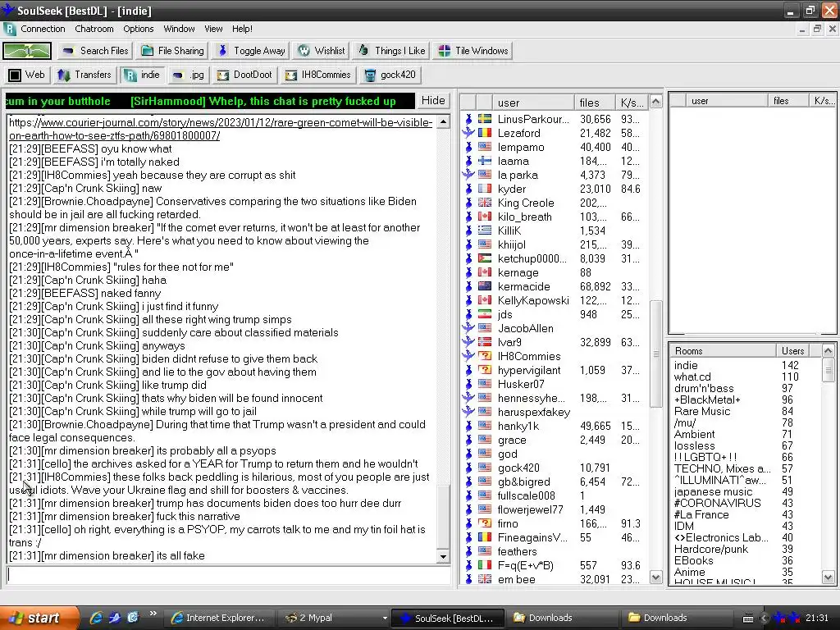Open the IH8Commies private chat tab
This screenshot has height=630, width=840.
317,75
